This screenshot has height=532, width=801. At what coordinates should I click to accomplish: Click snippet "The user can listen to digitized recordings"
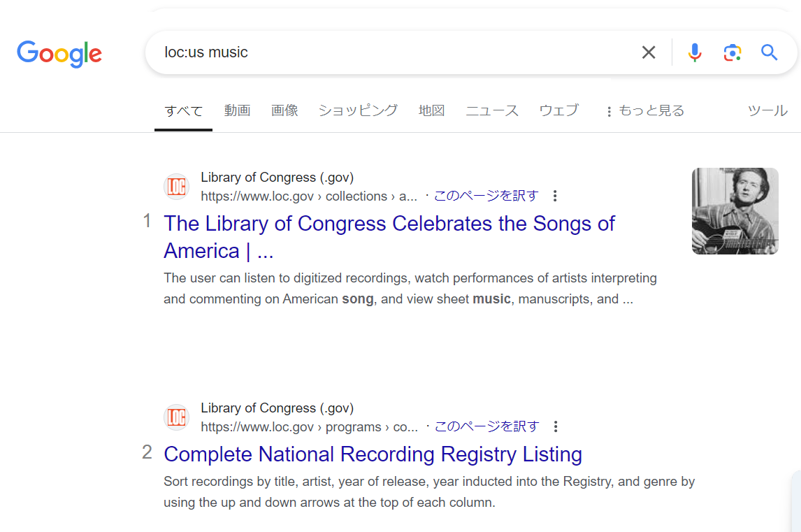[x=410, y=288]
